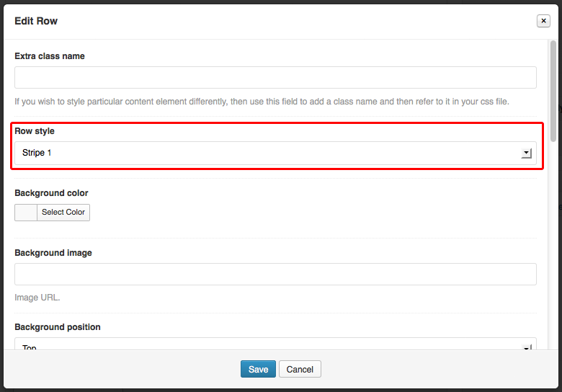Close the Edit Row dialog
This screenshot has height=392, width=562.
pos(543,21)
